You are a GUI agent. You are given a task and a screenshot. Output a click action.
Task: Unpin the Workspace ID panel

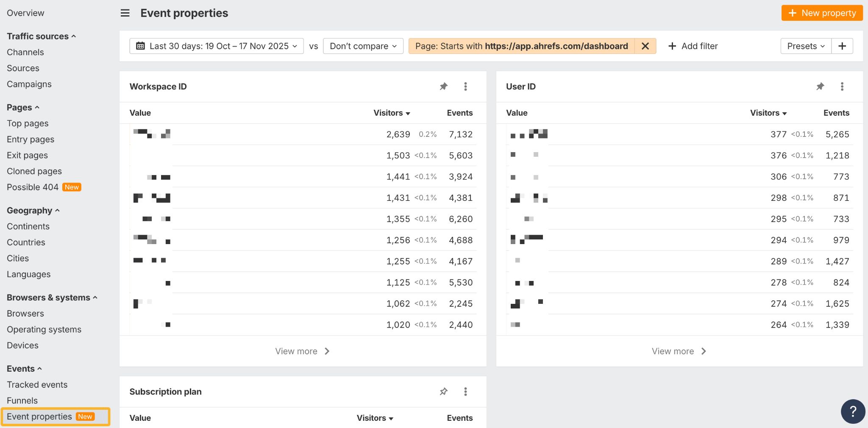tap(443, 86)
